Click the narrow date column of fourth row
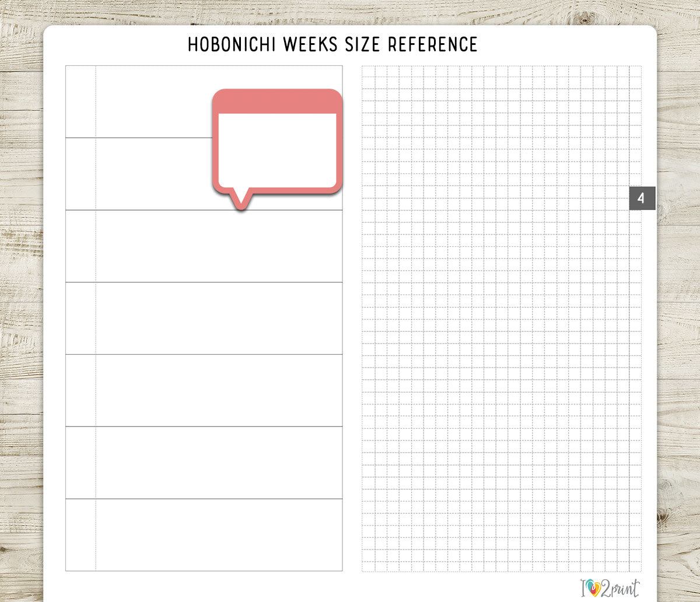The image size is (700, 602). tap(80, 318)
